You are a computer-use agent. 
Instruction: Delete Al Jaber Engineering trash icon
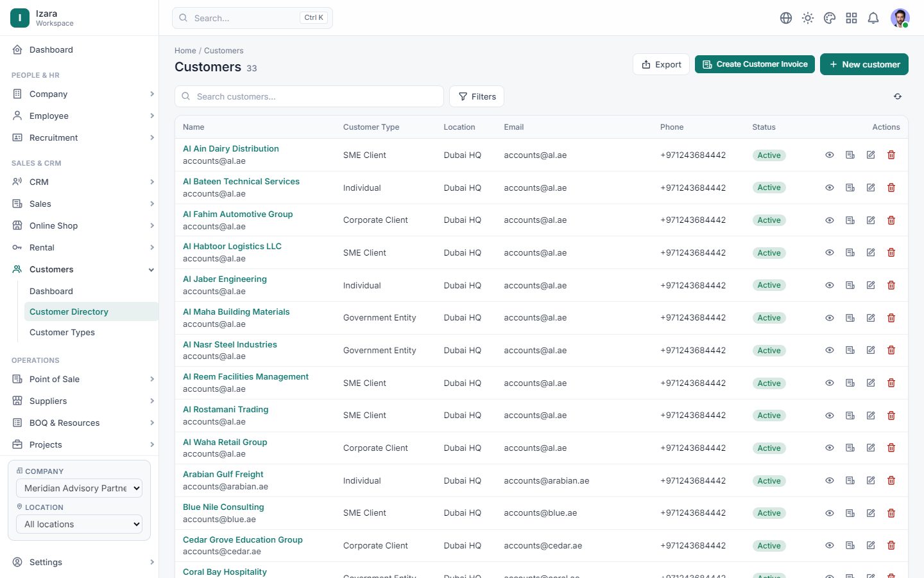[x=891, y=285]
